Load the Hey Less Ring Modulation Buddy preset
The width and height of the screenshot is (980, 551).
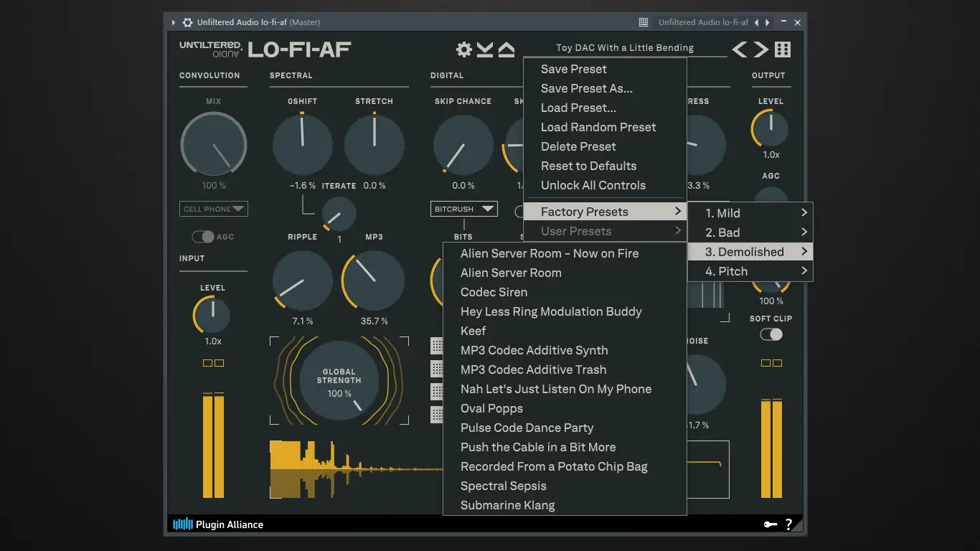[x=565, y=311]
